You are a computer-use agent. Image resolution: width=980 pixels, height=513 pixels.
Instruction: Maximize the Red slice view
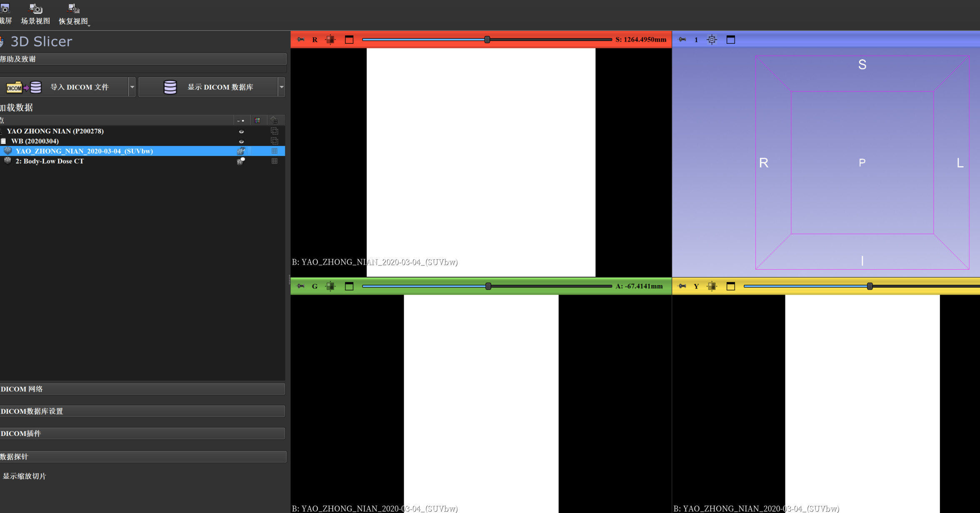[349, 40]
